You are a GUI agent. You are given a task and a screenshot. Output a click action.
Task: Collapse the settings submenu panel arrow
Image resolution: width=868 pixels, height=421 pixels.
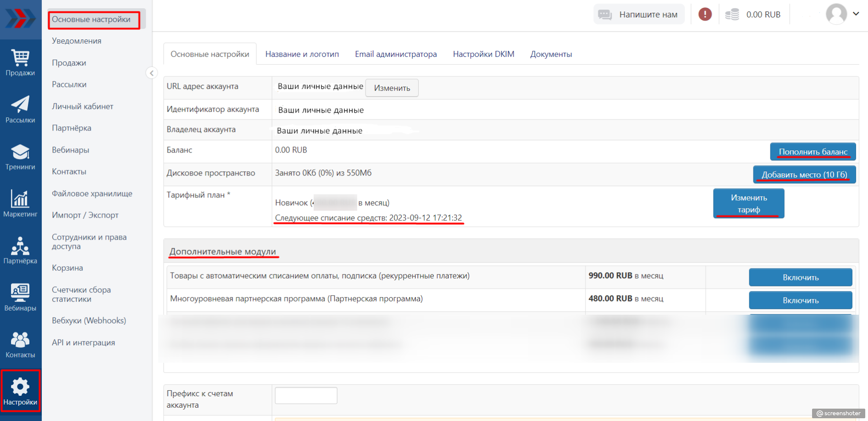(151, 73)
